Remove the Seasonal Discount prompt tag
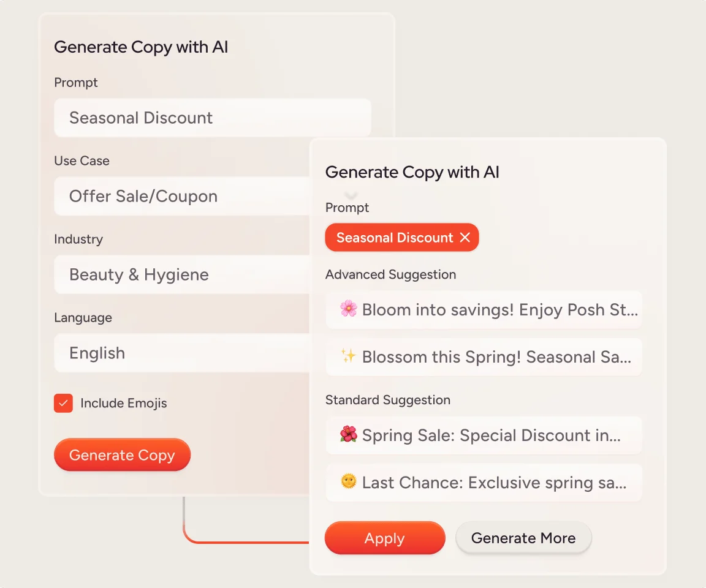 [465, 237]
